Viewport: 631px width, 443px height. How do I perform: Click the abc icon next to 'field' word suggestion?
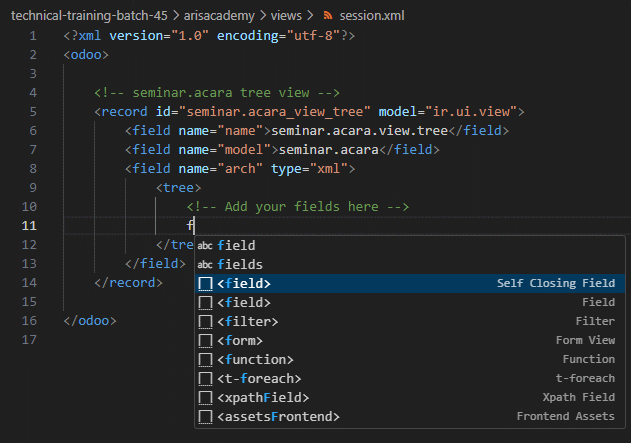click(x=205, y=245)
